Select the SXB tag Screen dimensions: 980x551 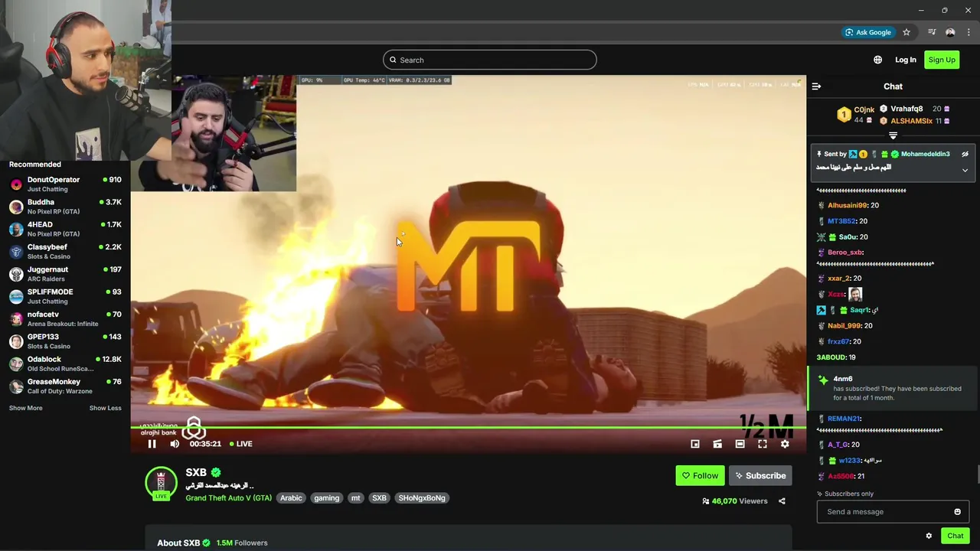coord(379,498)
